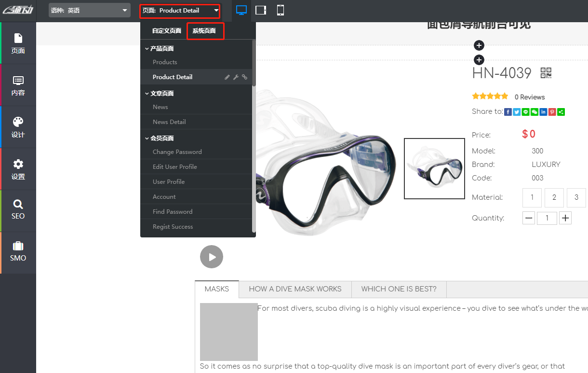Click the pencil edit icon on Product Detail
Screen dimensions: 588x373
tap(227, 77)
